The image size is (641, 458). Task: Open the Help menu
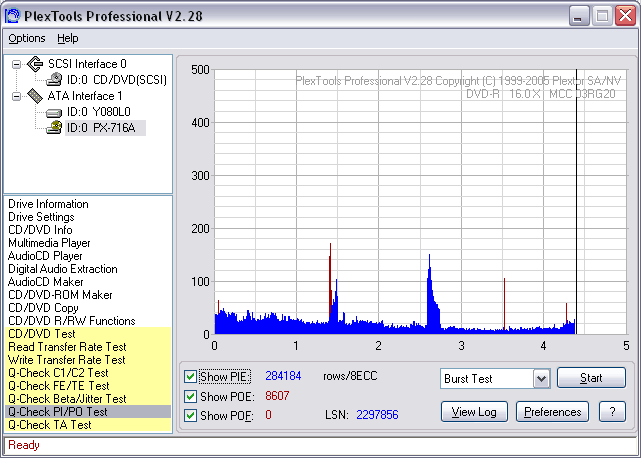pyautogui.click(x=67, y=38)
